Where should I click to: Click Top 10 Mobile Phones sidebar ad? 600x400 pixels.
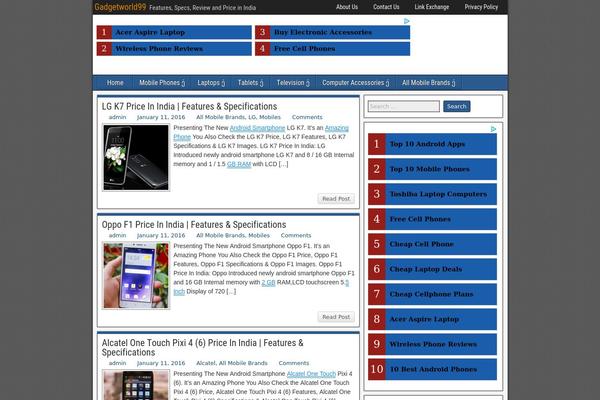pyautogui.click(x=432, y=169)
